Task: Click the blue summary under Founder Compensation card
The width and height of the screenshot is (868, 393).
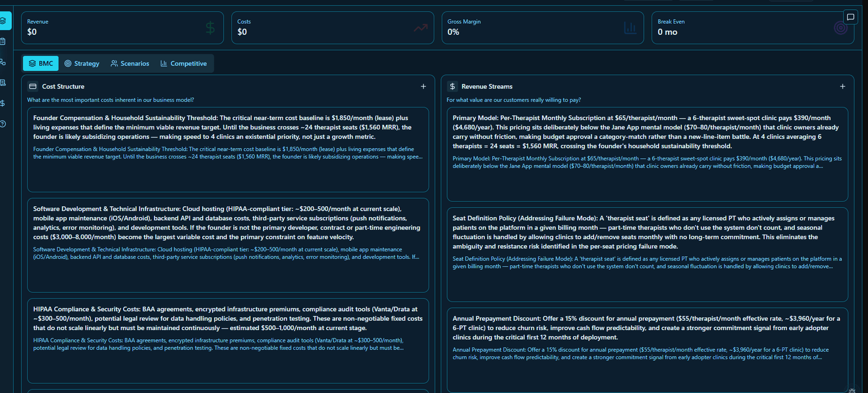Action: tap(228, 153)
